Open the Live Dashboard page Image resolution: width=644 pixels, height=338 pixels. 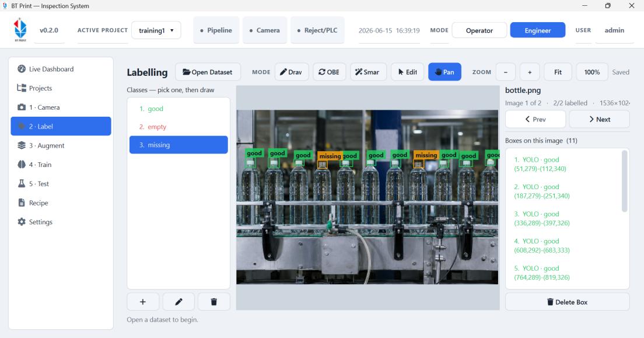(61, 69)
